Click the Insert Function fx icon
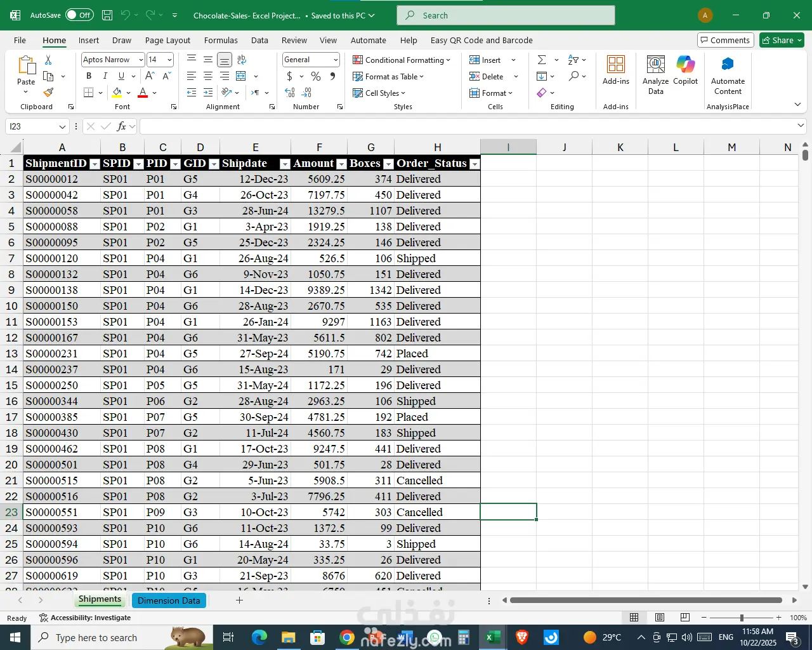The width and height of the screenshot is (812, 650). coord(122,126)
